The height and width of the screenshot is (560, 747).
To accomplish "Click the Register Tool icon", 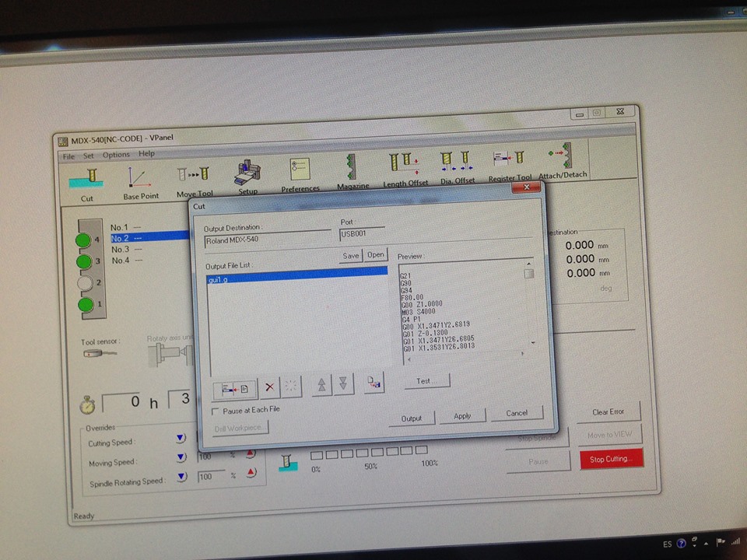I will click(x=509, y=165).
